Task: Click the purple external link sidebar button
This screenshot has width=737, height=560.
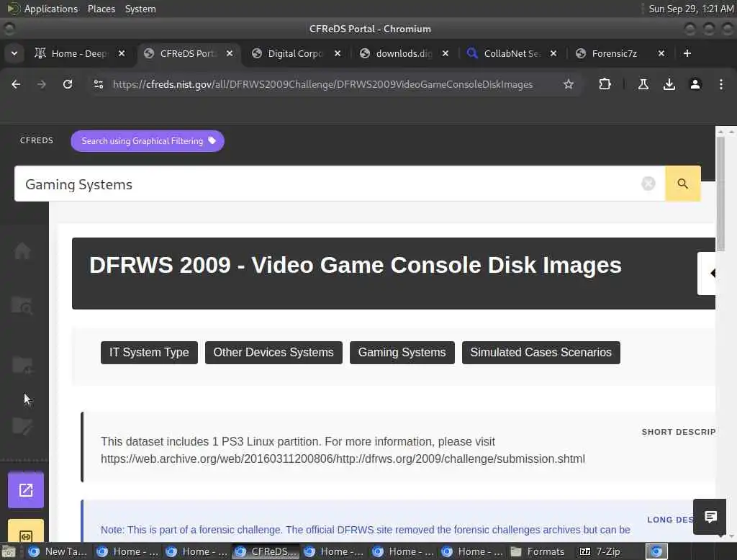Action: [x=26, y=490]
